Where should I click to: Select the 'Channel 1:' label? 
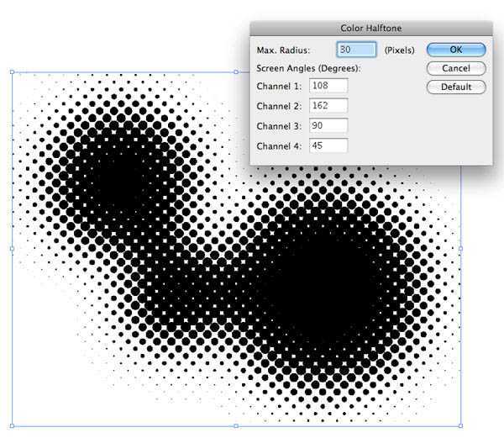(279, 87)
